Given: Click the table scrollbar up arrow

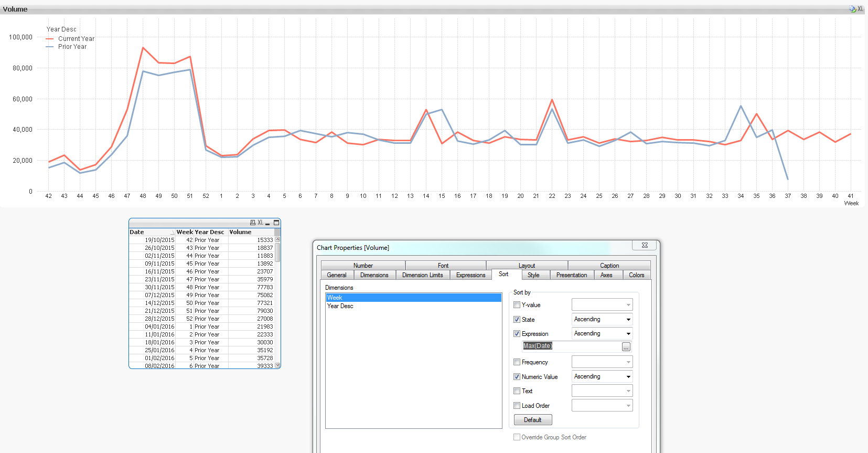Looking at the screenshot, I should (278, 239).
